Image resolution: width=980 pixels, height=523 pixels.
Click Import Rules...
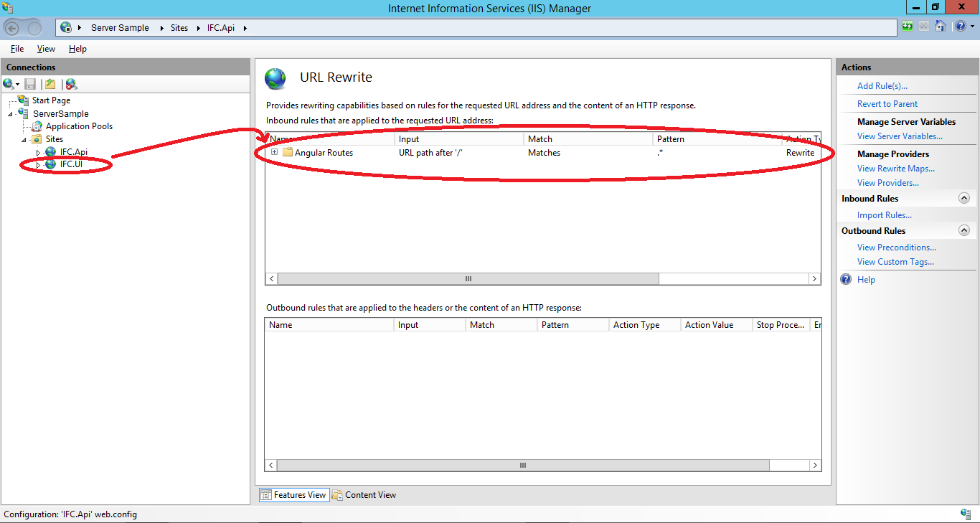[885, 215]
